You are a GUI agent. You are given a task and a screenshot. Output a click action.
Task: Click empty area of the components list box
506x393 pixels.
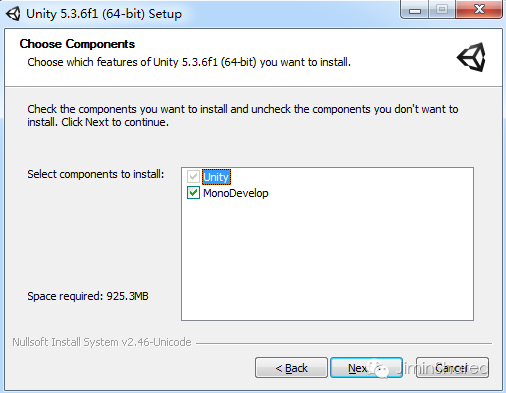click(x=327, y=260)
